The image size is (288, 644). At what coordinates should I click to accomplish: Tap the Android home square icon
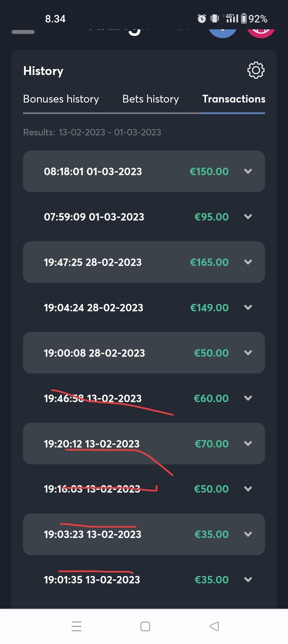coord(145,626)
